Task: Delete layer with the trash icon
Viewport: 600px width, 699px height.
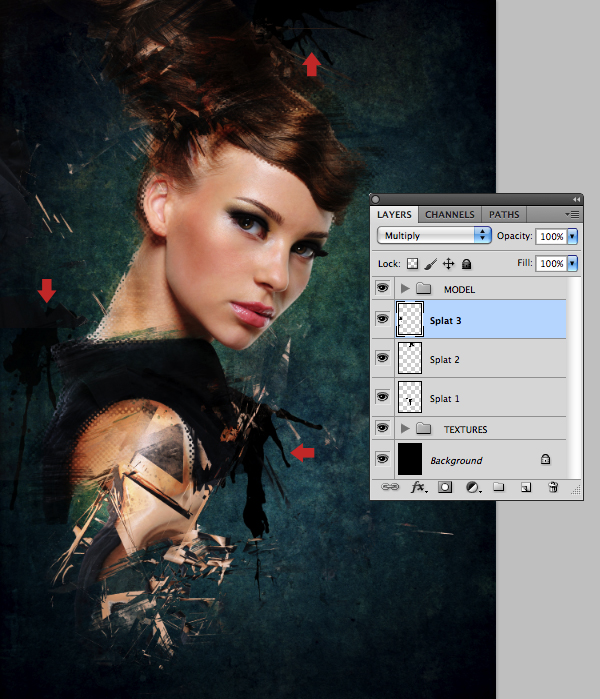Action: [553, 487]
